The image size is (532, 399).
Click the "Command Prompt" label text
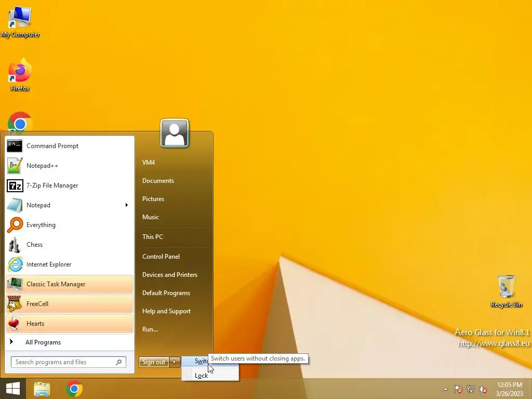[52, 146]
